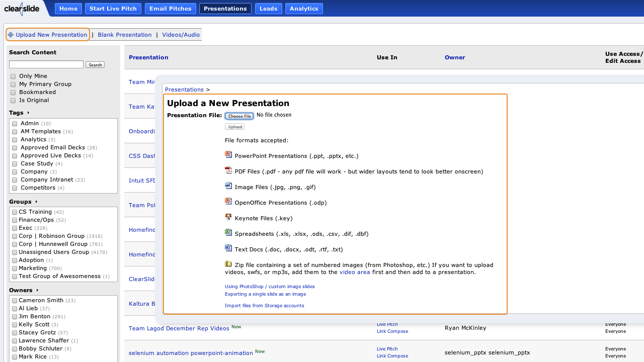
Task: Click Link Compose for Team Lagod row
Action: pyautogui.click(x=392, y=331)
